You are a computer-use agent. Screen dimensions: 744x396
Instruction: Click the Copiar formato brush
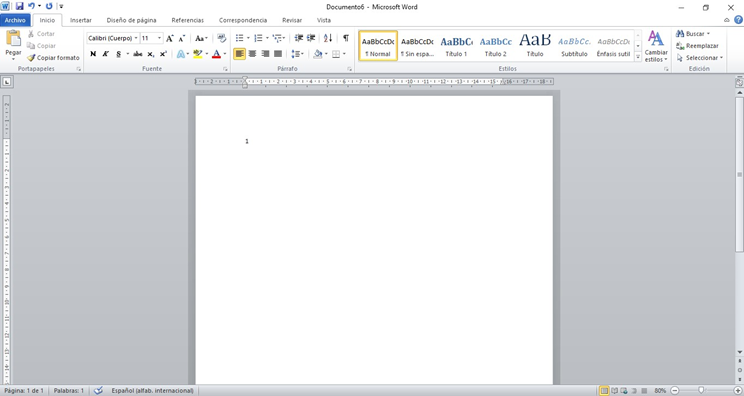pyautogui.click(x=53, y=58)
